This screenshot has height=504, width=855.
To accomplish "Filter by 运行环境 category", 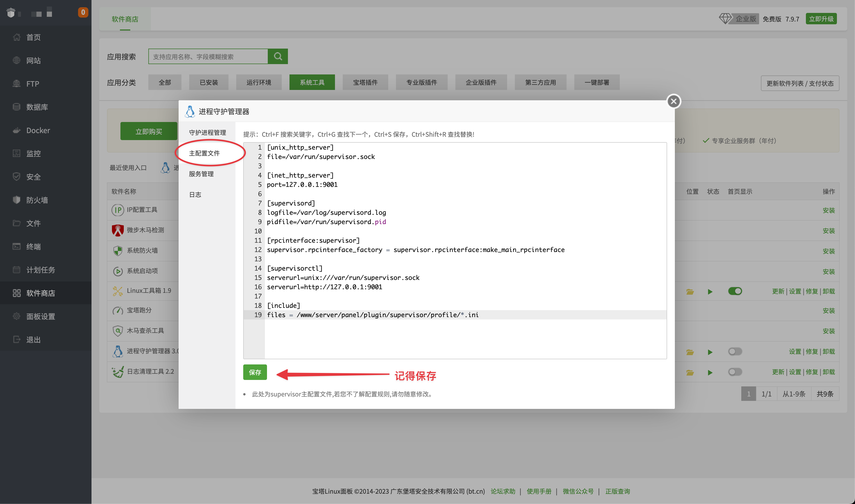I will click(x=259, y=82).
